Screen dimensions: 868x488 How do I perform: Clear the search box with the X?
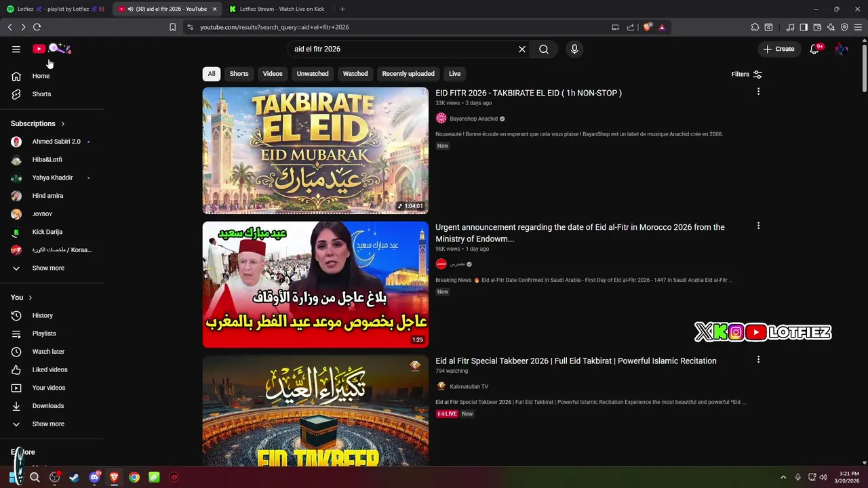[x=522, y=49]
